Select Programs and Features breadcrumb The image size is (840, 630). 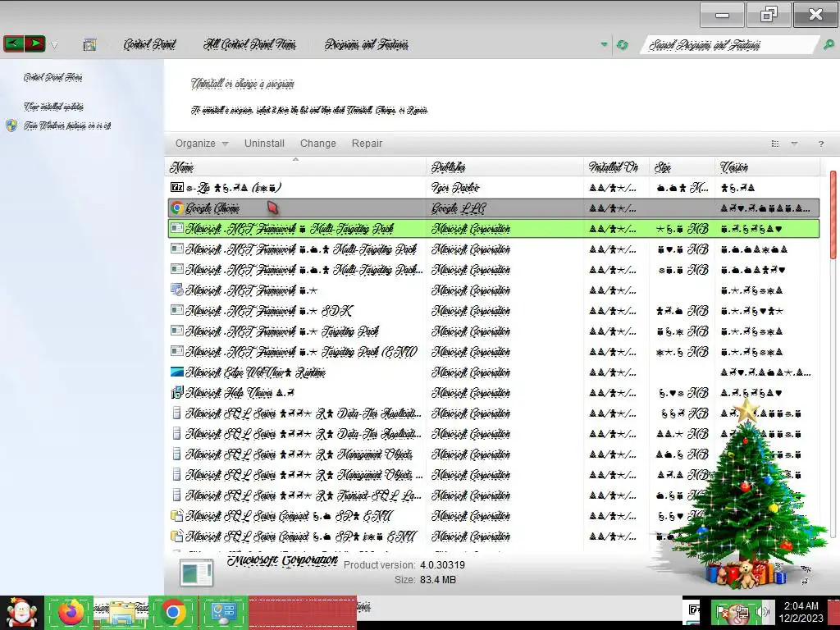pyautogui.click(x=367, y=44)
